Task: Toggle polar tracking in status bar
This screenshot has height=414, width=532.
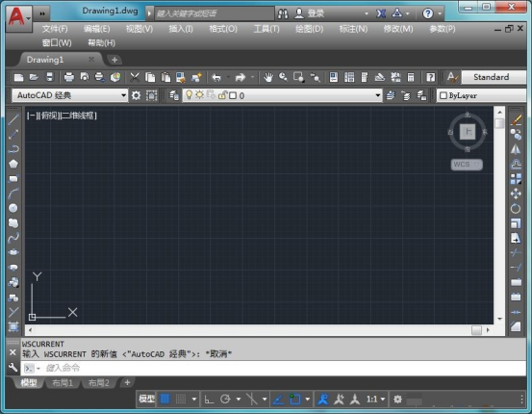Action: (225, 399)
